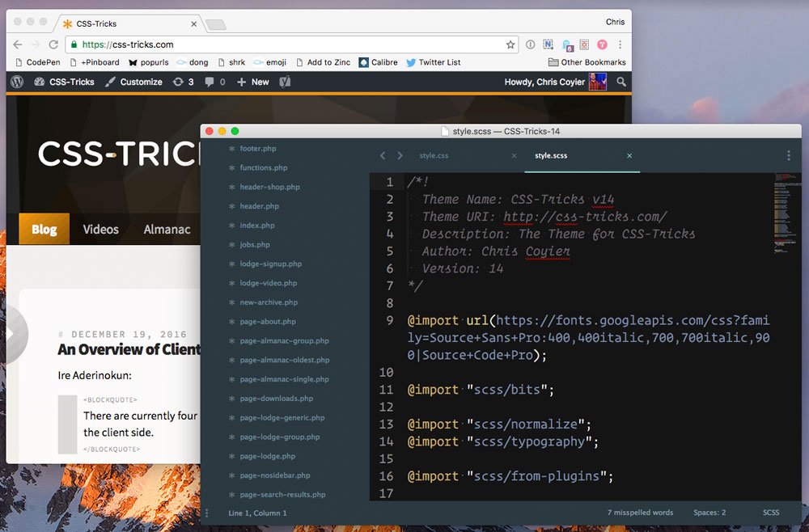Open functions.php in the sidebar

[x=264, y=167]
